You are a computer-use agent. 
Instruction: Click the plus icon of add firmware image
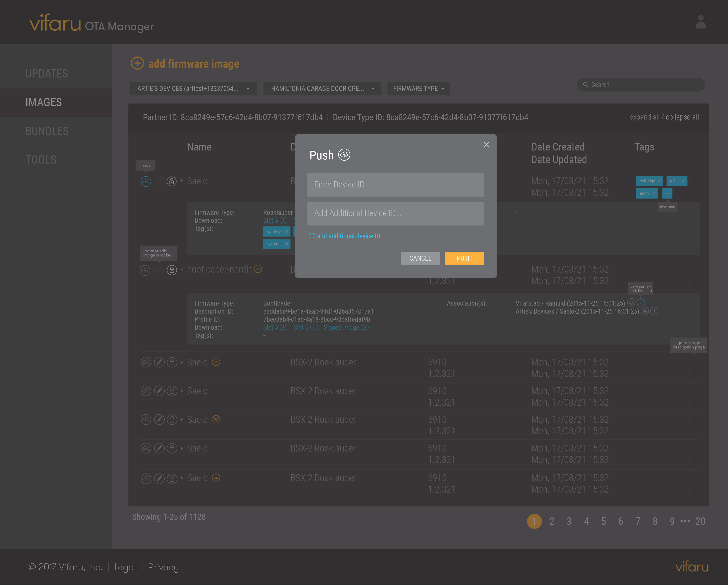137,63
